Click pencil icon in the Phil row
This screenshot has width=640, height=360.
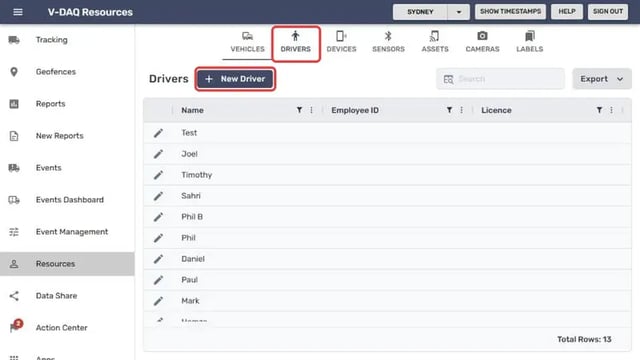click(158, 238)
